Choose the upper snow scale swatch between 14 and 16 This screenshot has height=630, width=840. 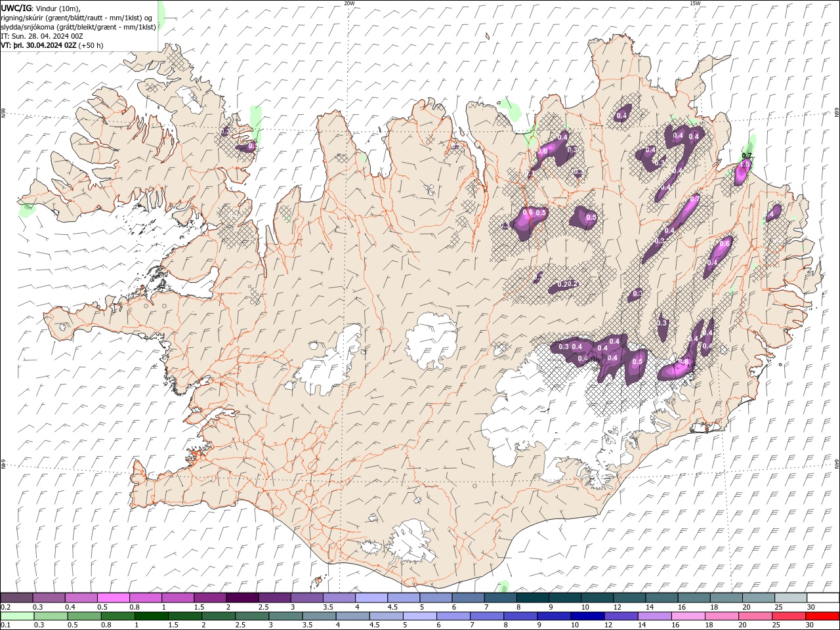661,598
